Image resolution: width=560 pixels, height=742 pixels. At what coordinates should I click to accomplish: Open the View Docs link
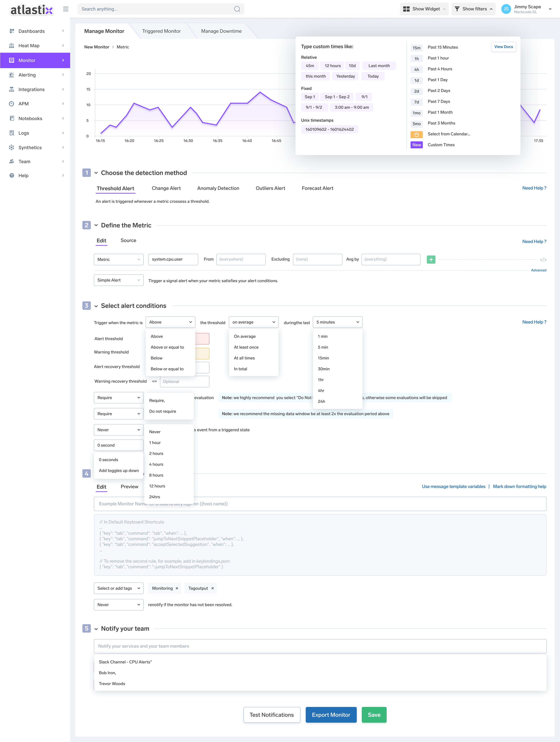[503, 47]
